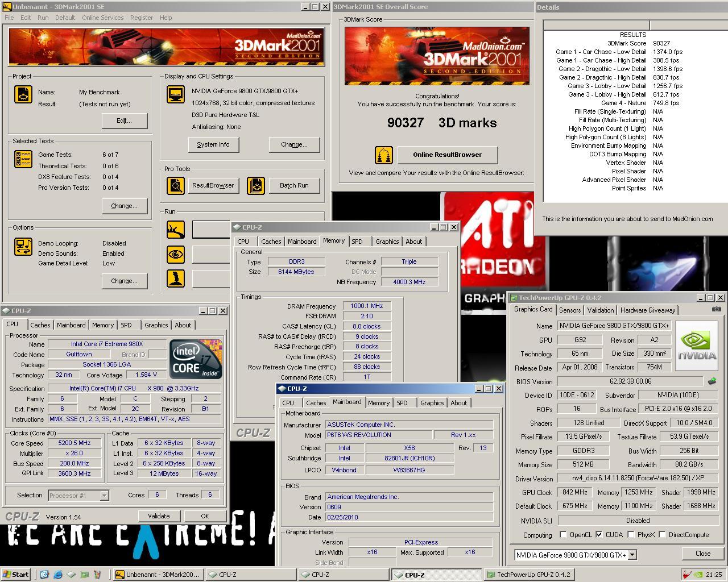Click the Unbenannt - 3DMark2001 taskbar button
Viewport: 728px width, 582px height.
click(158, 575)
